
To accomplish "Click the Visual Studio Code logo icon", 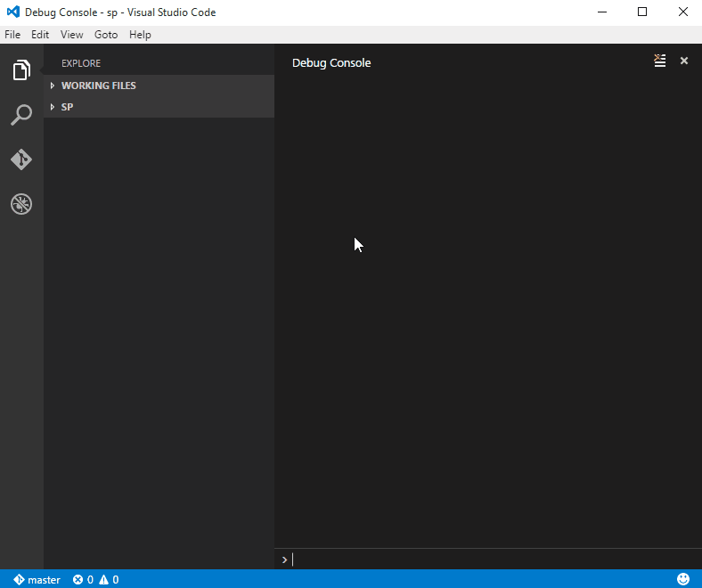I will pyautogui.click(x=13, y=12).
